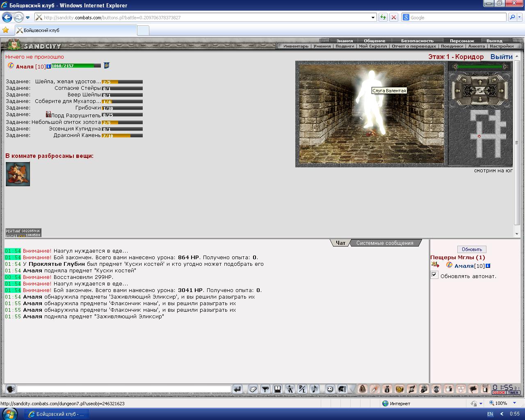Open Поединки submenu item
Viewport: 525px width, 420px height.
tap(452, 46)
